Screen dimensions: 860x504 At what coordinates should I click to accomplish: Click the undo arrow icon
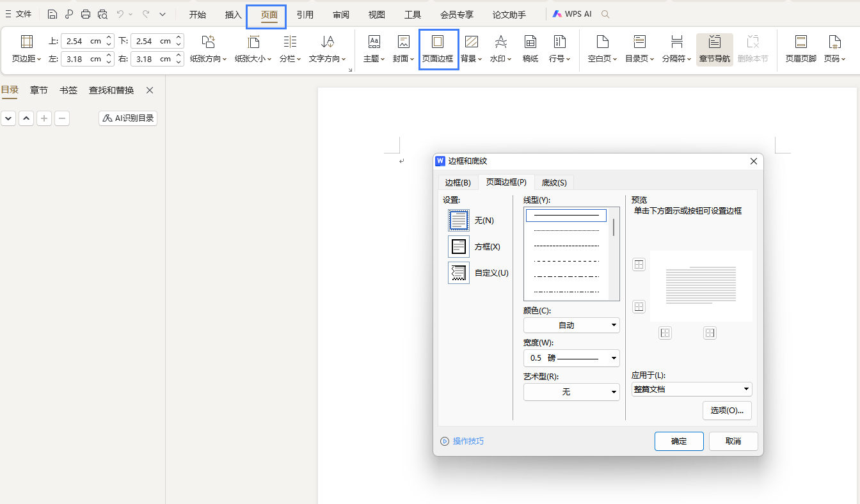[x=120, y=14]
